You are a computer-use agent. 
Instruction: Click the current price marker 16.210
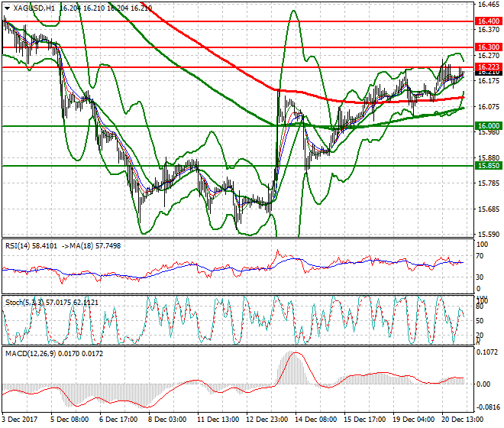tap(488, 73)
